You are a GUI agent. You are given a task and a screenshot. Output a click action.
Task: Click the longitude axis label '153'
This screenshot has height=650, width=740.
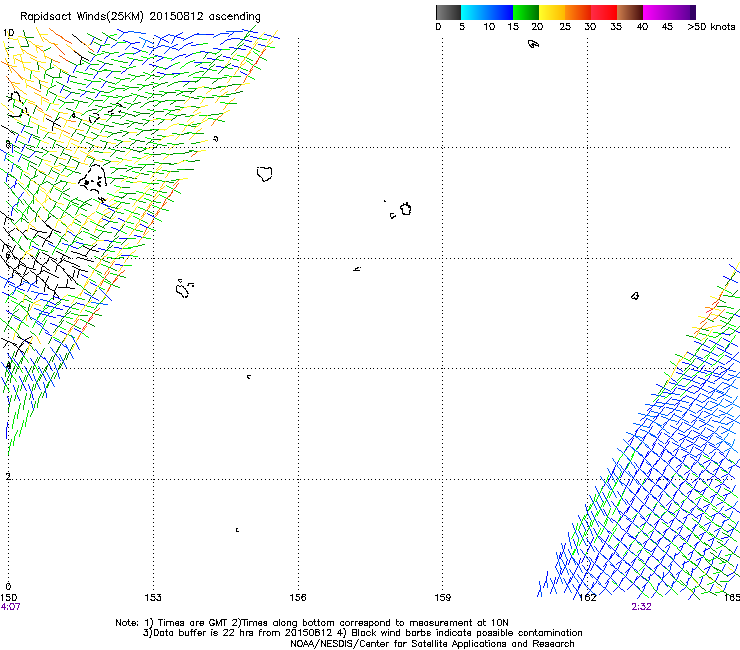pyautogui.click(x=153, y=598)
